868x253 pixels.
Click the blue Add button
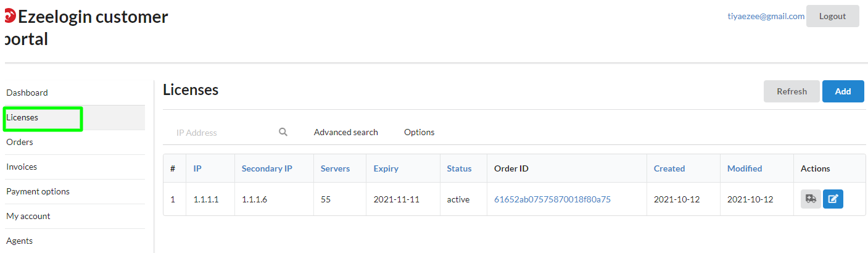[843, 91]
